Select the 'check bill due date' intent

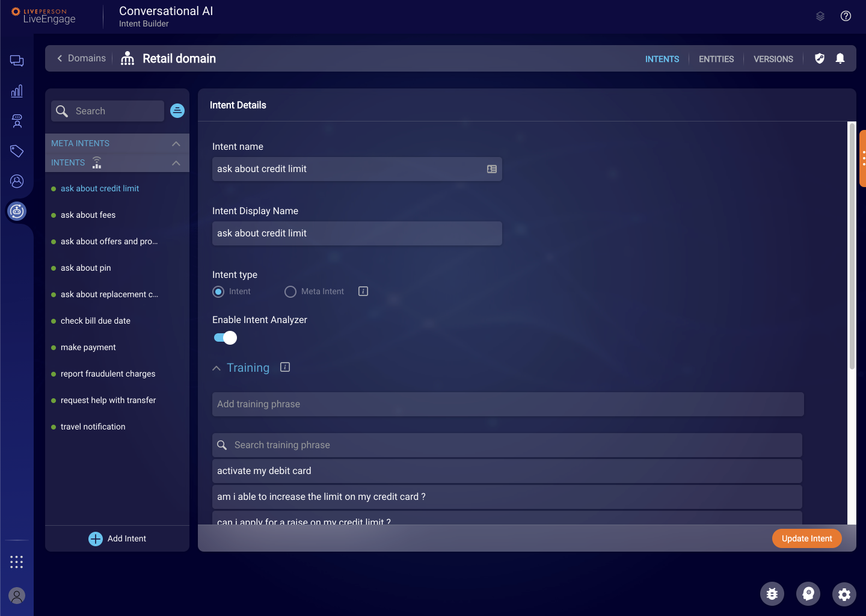(96, 321)
